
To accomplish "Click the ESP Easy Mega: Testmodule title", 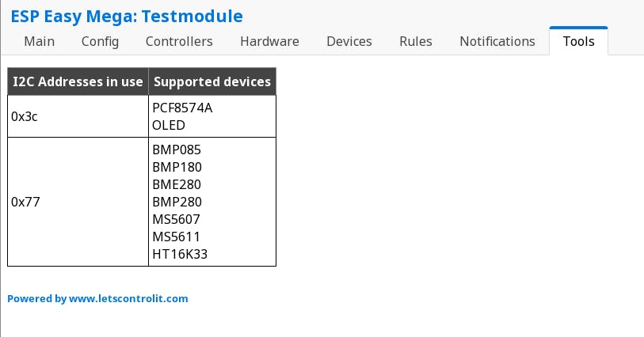I will pos(127,16).
